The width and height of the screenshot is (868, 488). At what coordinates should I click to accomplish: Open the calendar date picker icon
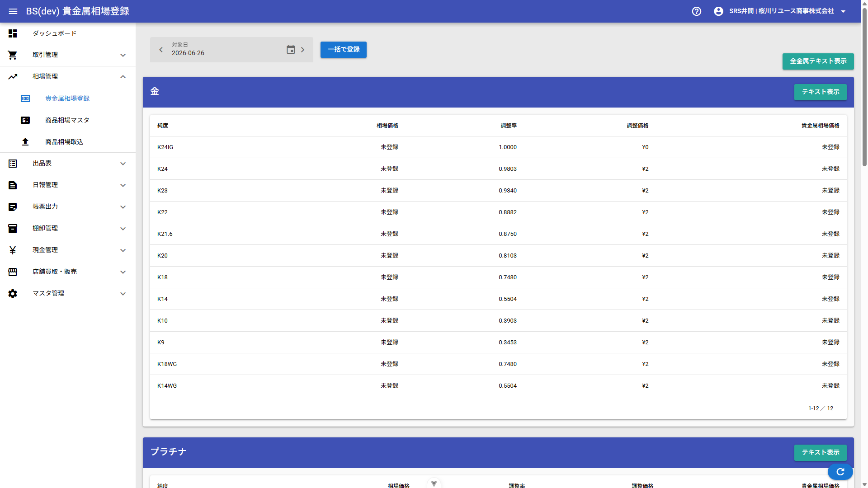click(291, 50)
